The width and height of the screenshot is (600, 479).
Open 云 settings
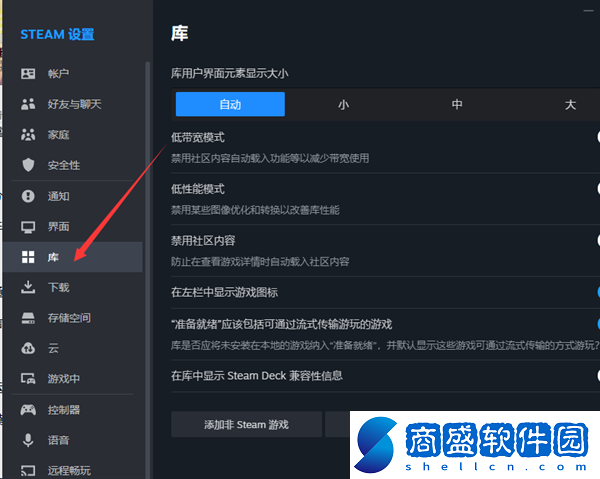(x=73, y=349)
